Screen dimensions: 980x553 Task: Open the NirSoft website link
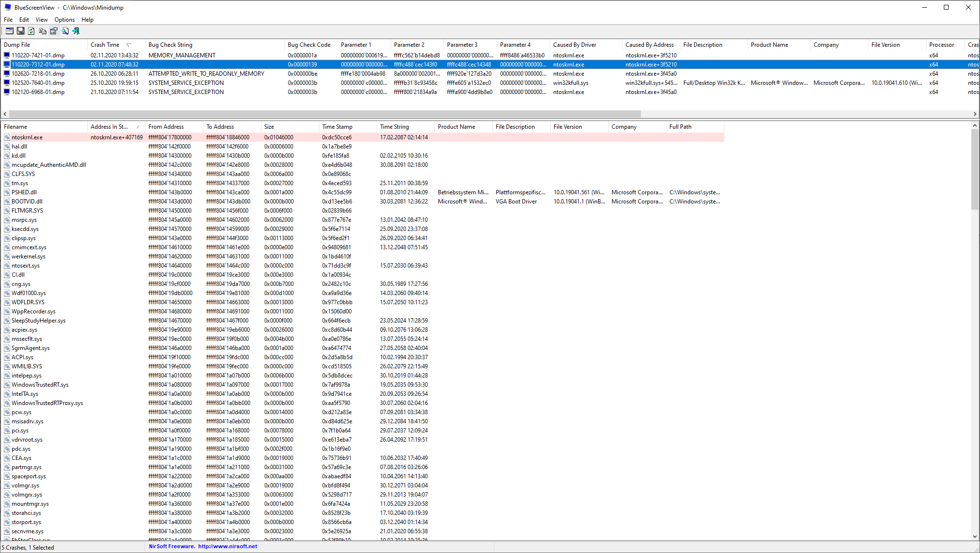point(227,546)
